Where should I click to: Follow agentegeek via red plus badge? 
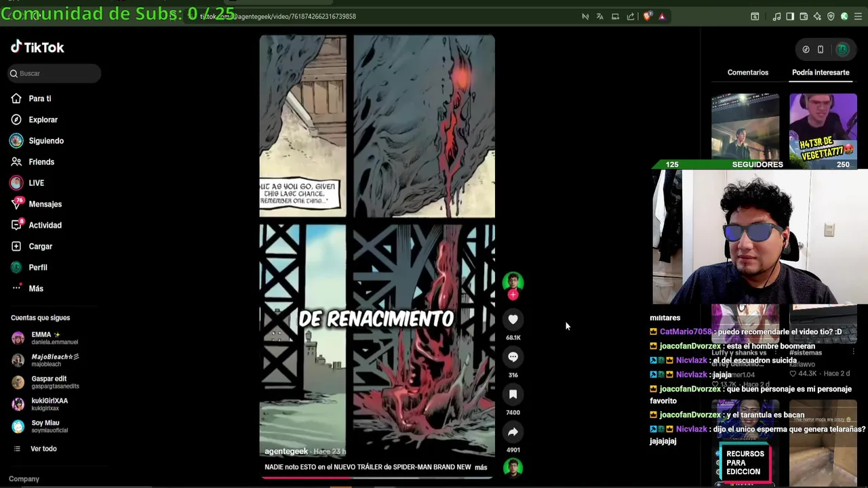(x=513, y=295)
